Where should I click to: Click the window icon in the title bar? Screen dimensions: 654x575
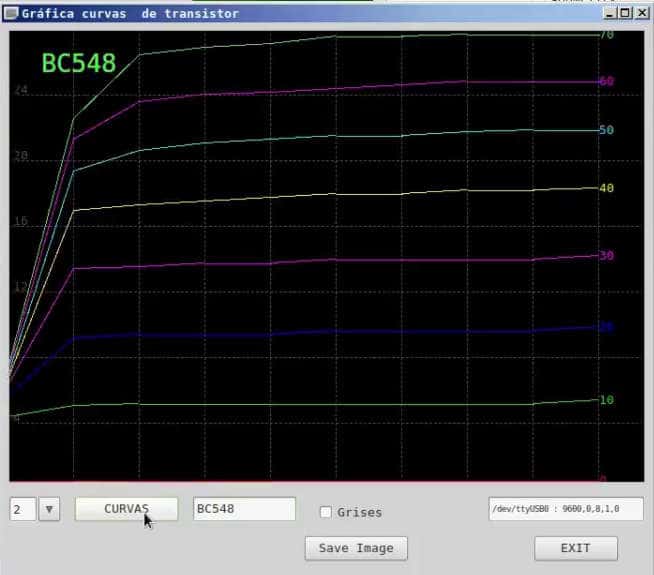(10, 14)
